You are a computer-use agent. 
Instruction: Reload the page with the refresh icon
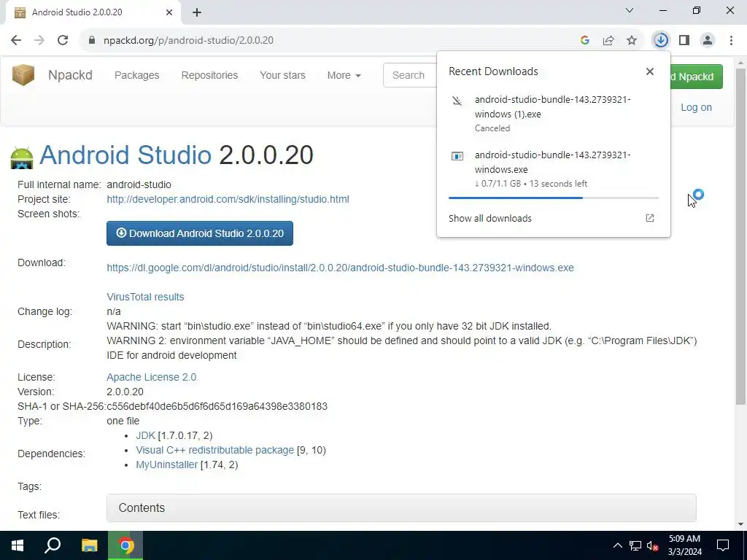click(63, 40)
